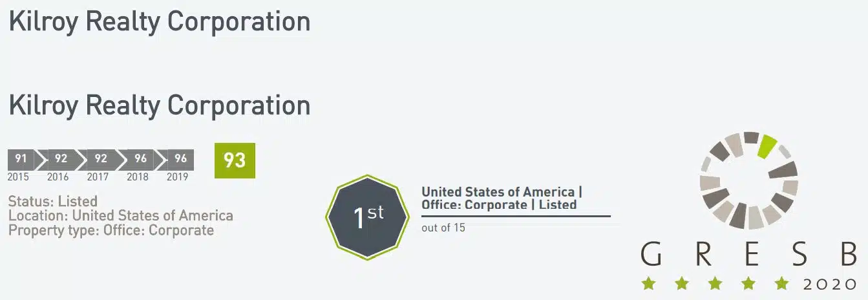Click the fifth green GRESB star
Image resolution: width=868 pixels, height=300 pixels.
(x=781, y=283)
